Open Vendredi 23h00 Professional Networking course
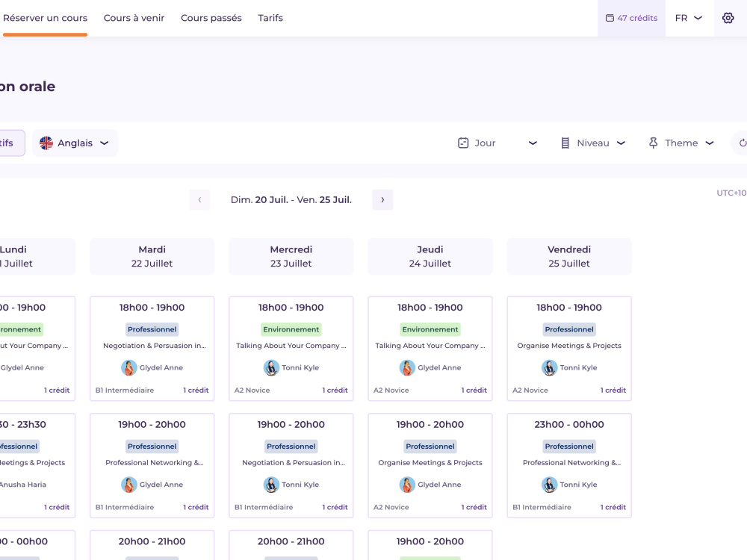 click(571, 462)
